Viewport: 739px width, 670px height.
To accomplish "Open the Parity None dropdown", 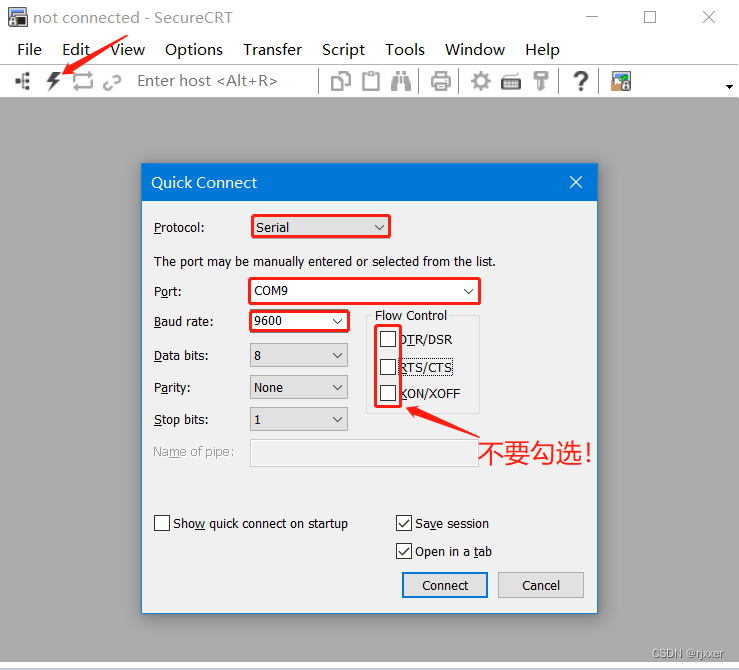I will pyautogui.click(x=299, y=387).
